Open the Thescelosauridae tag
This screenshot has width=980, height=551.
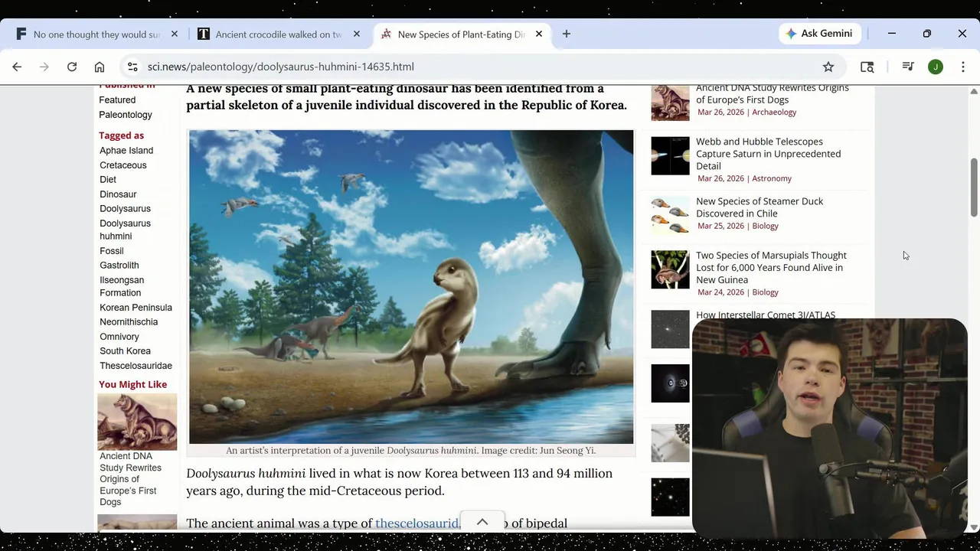(x=136, y=366)
